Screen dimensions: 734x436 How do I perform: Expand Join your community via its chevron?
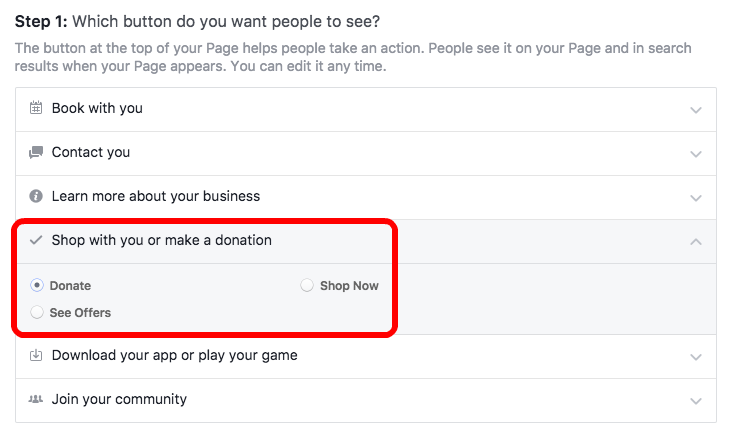pyautogui.click(x=696, y=401)
